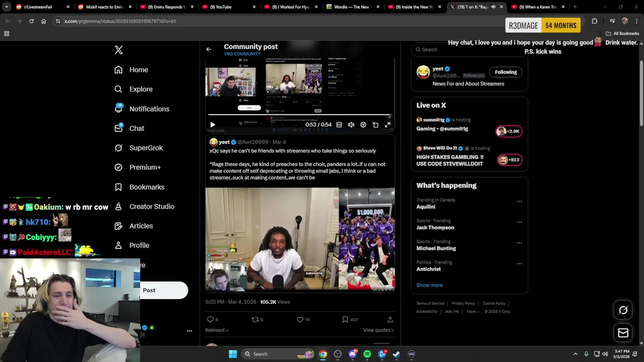644x362 pixels.
Task: Open Explore in X sidebar
Action: coord(133,89)
